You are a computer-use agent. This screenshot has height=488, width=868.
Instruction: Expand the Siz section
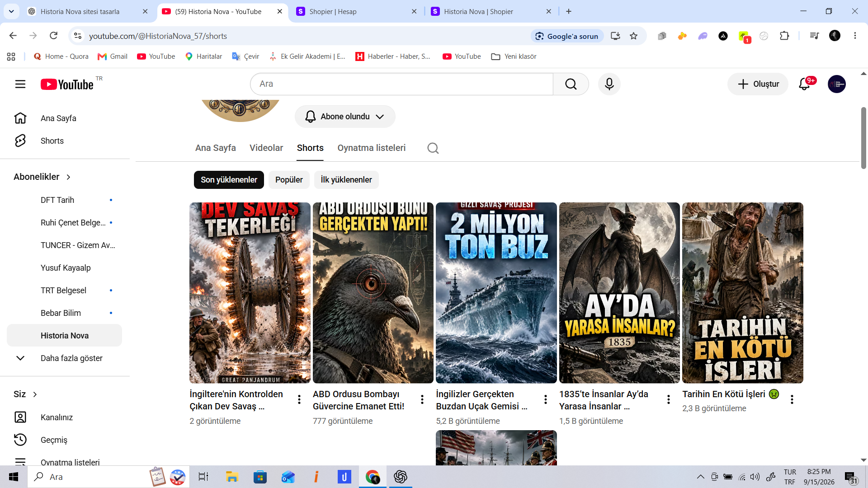click(x=25, y=394)
